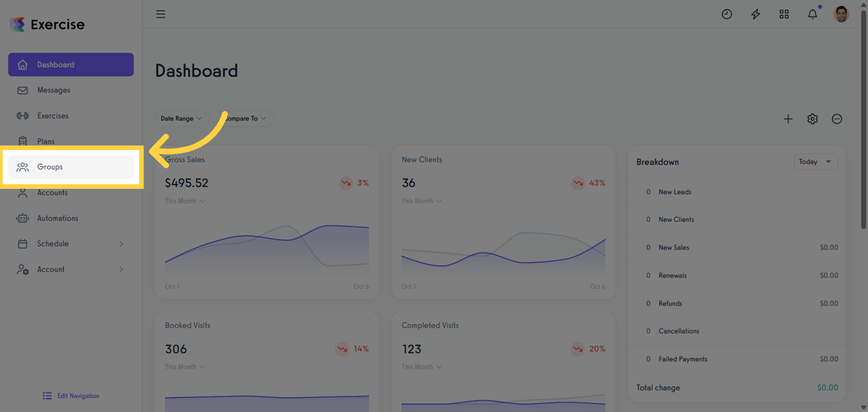
Task: Click the more options ellipsis icon
Action: click(837, 118)
